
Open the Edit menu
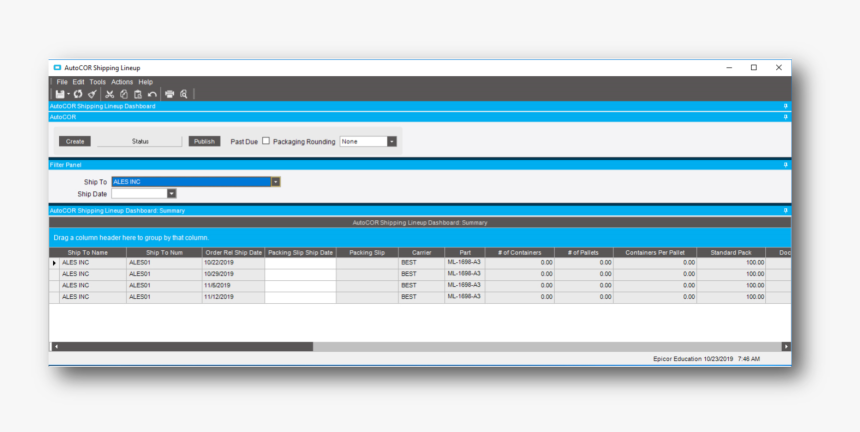(78, 82)
